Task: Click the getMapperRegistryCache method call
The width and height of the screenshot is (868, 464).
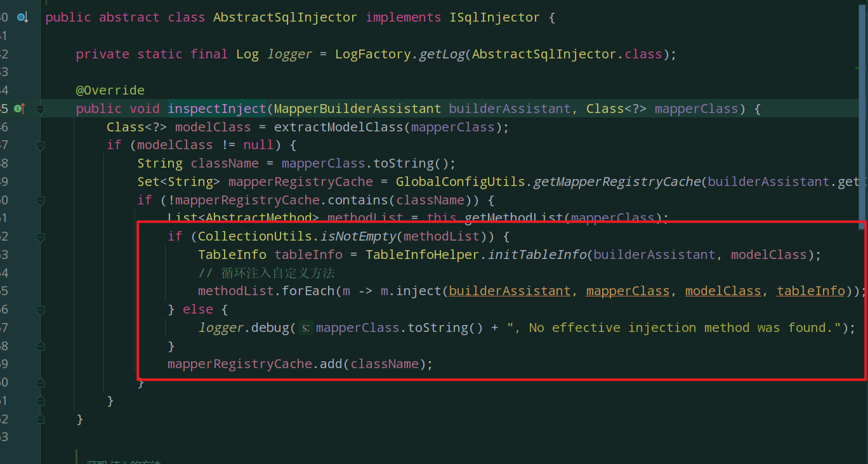Action: click(x=617, y=182)
